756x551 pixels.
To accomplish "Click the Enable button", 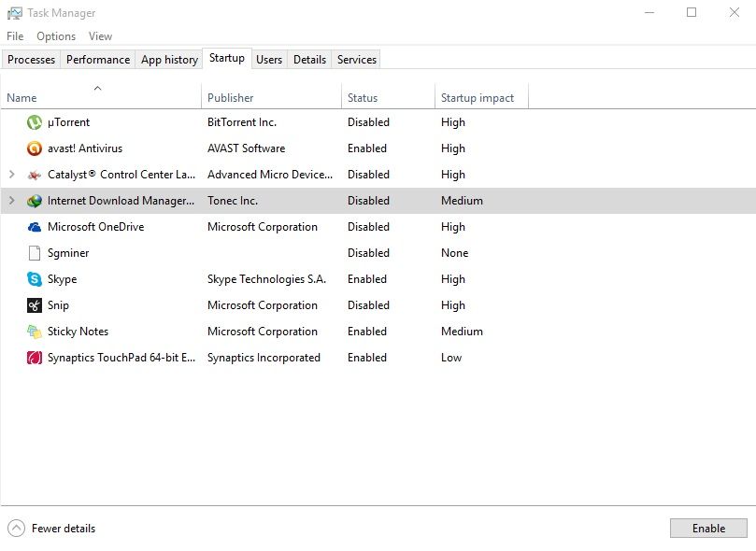I will coord(708,528).
